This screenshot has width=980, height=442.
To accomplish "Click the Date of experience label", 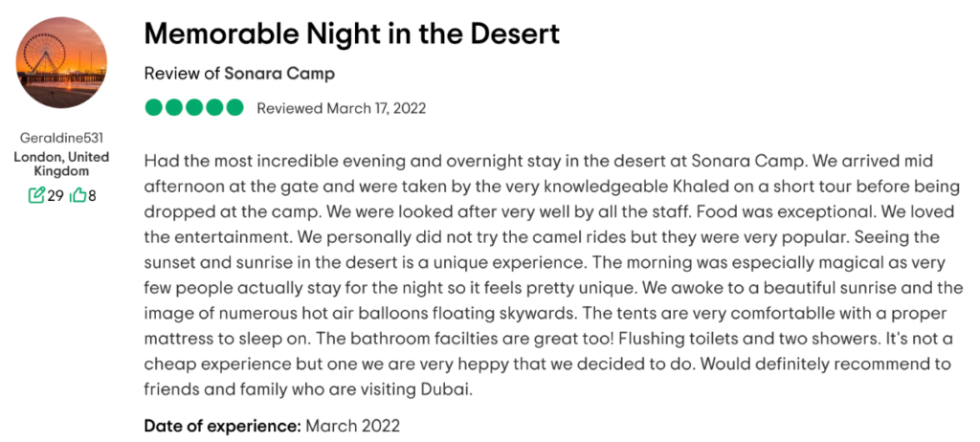I will [223, 427].
